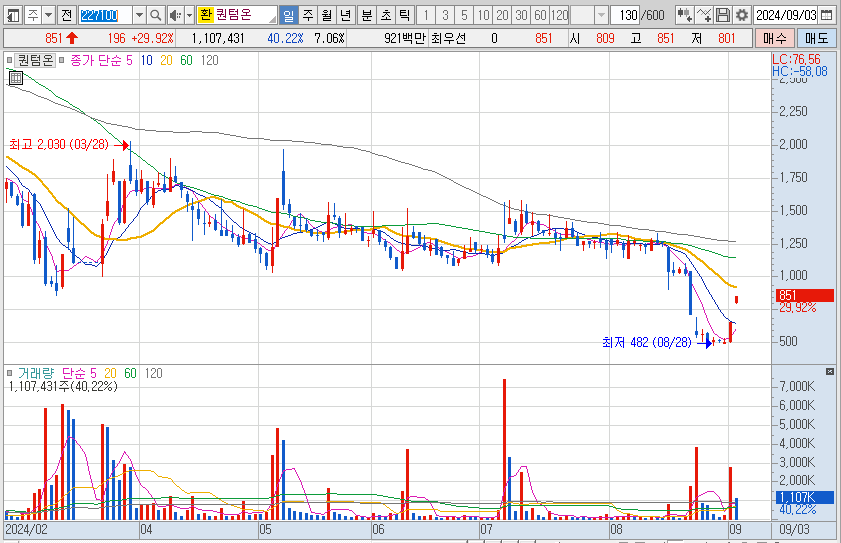Click the volume text 1,107,431주(40.22%)
Viewport: 841px width, 543px height.
[x=63, y=386]
